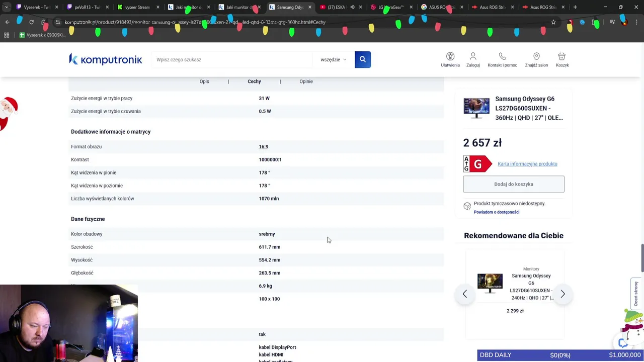Click Powiadom o dostępności link
The width and height of the screenshot is (644, 362).
497,212
